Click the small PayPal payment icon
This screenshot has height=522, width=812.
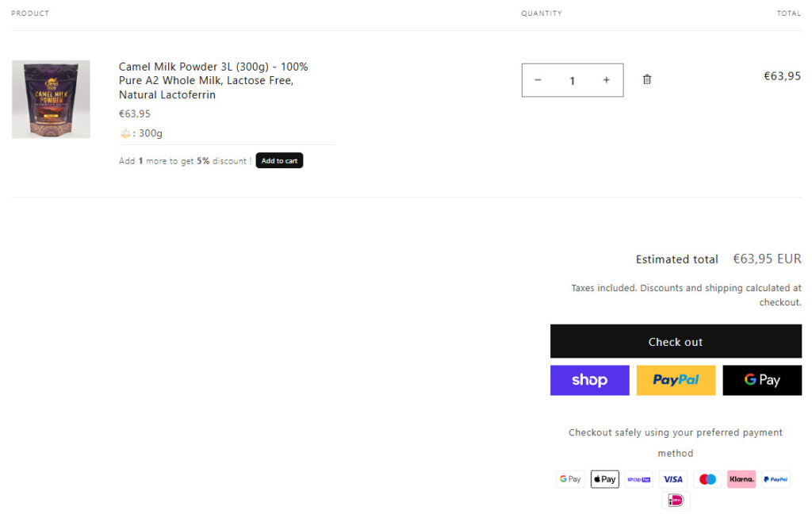point(776,479)
